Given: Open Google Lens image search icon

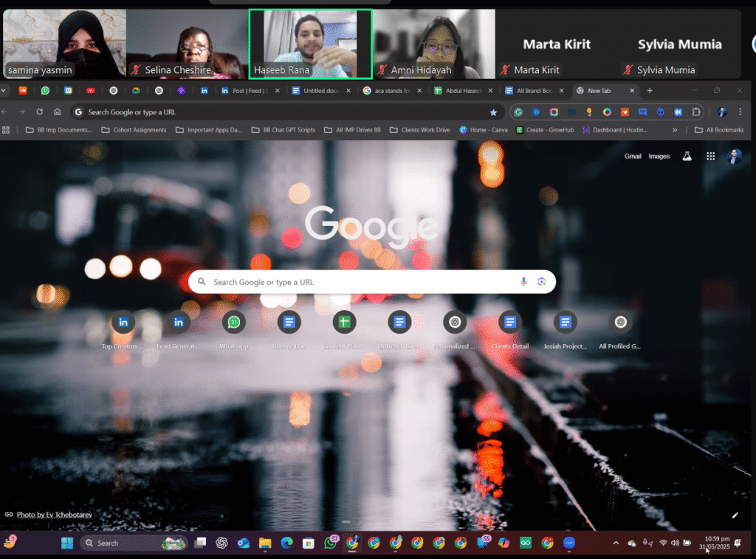Looking at the screenshot, I should (541, 281).
